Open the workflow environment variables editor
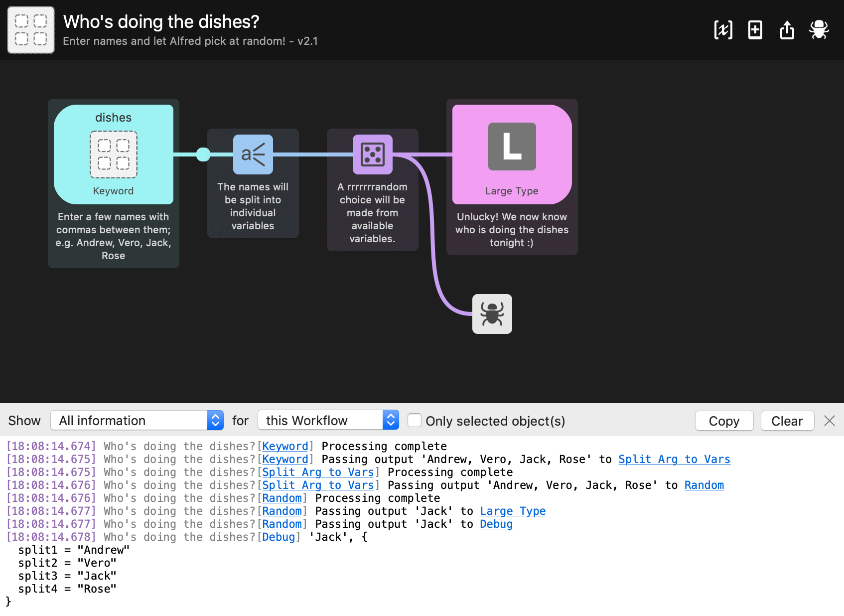Screen dimensions: 844x616 pos(723,30)
